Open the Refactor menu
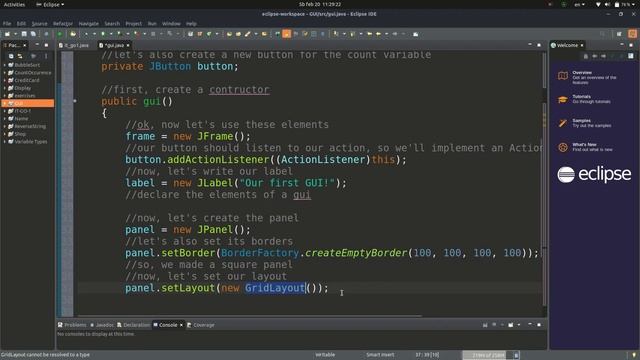This screenshot has height=360, width=640. pos(63,24)
